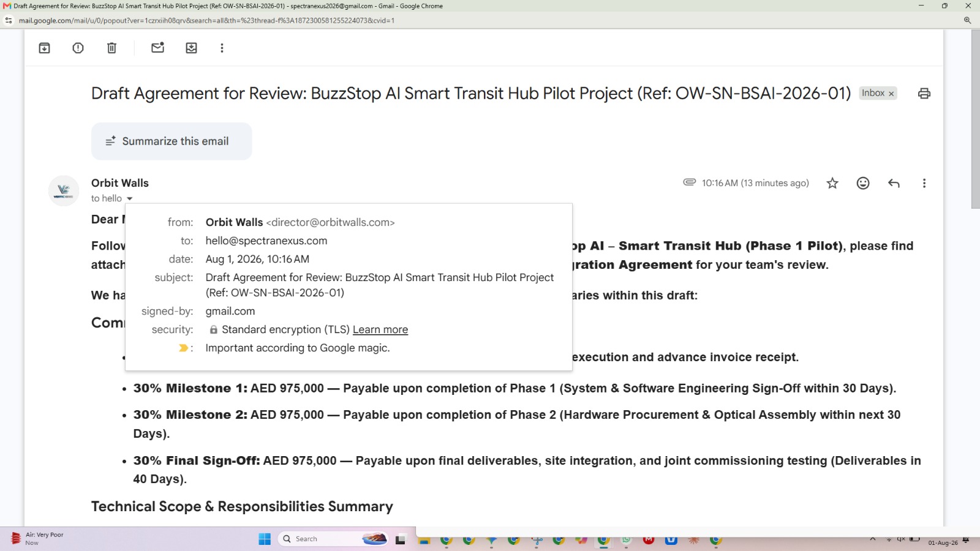
Task: Click the Chrome site information icon
Action: pyautogui.click(x=9, y=20)
